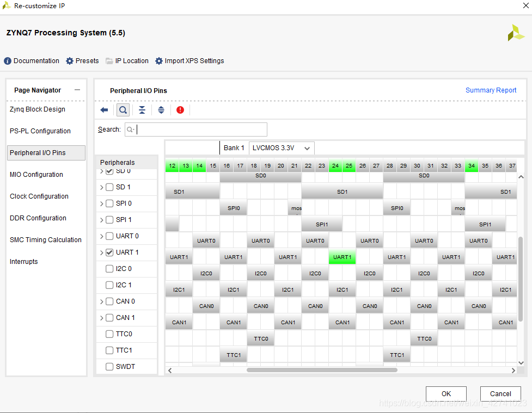532x413 pixels.
Task: Click horizontal scrollbar left arrow
Action: point(170,371)
